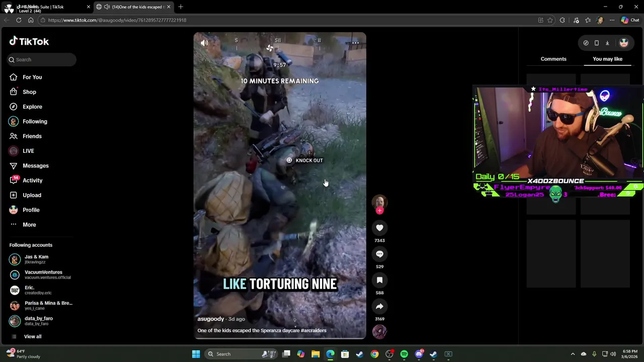The image size is (644, 362).
Task: Open Parisa & Mina followed account
Action: (40, 305)
